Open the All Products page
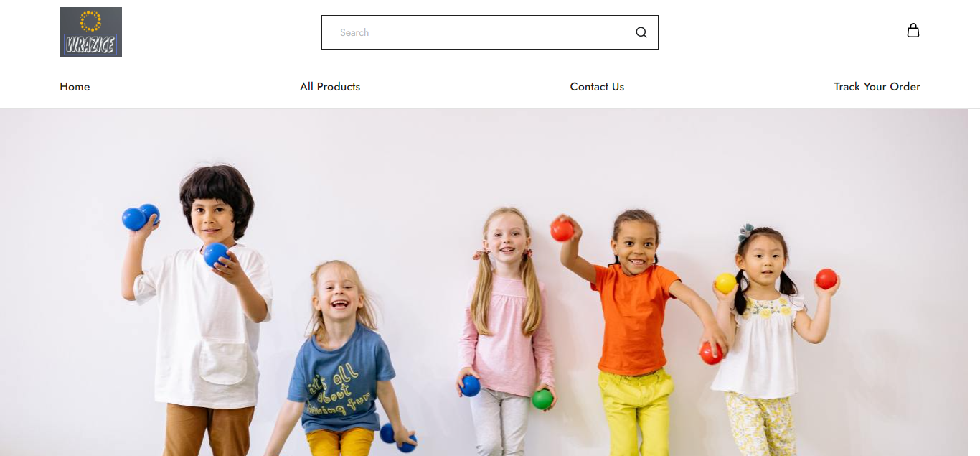 coord(330,87)
